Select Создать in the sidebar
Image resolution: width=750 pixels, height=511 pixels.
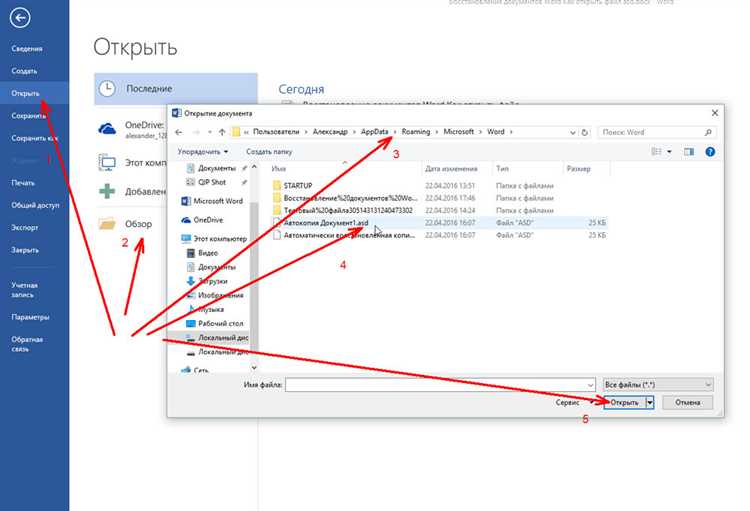click(24, 71)
